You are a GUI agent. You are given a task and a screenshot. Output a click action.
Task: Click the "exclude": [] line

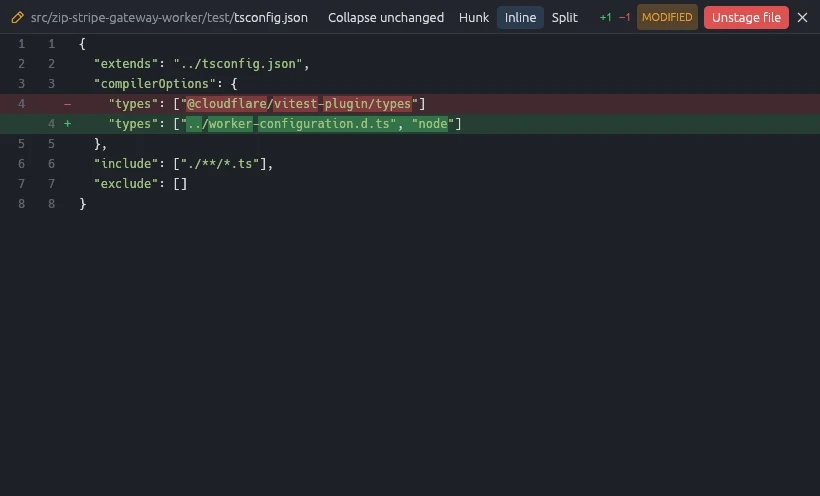click(410, 184)
